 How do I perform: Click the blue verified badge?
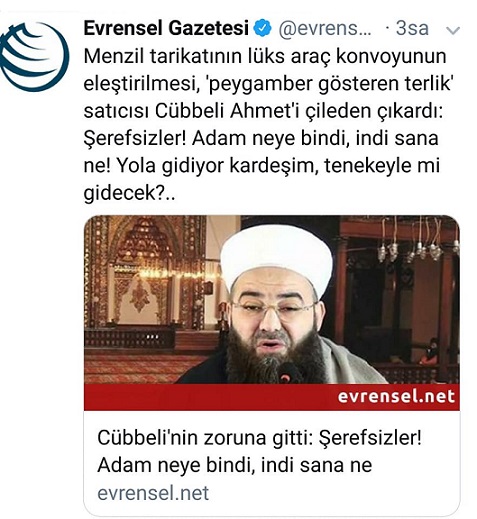coord(263,28)
